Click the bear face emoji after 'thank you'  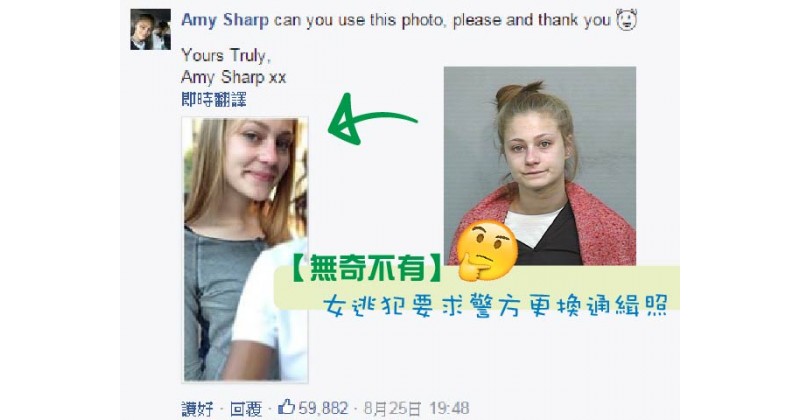click(627, 20)
